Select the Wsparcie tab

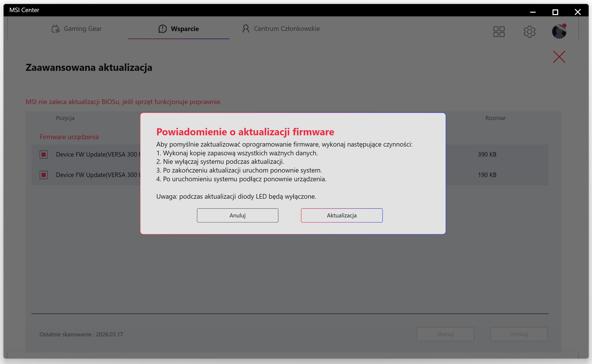(x=185, y=29)
